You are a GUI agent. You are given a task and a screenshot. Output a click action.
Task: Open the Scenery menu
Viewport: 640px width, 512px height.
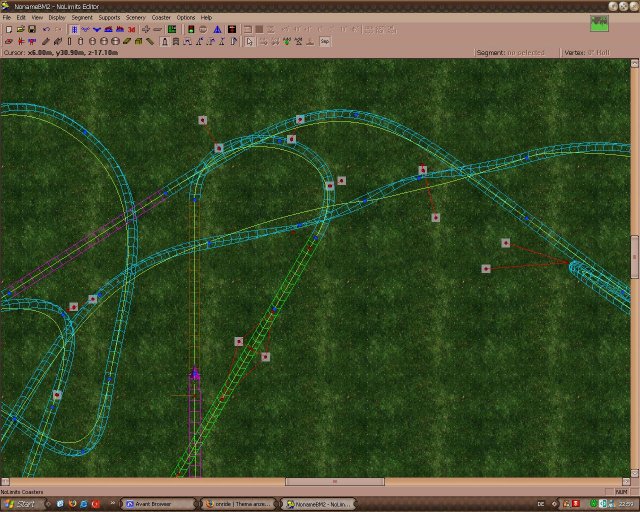click(135, 17)
